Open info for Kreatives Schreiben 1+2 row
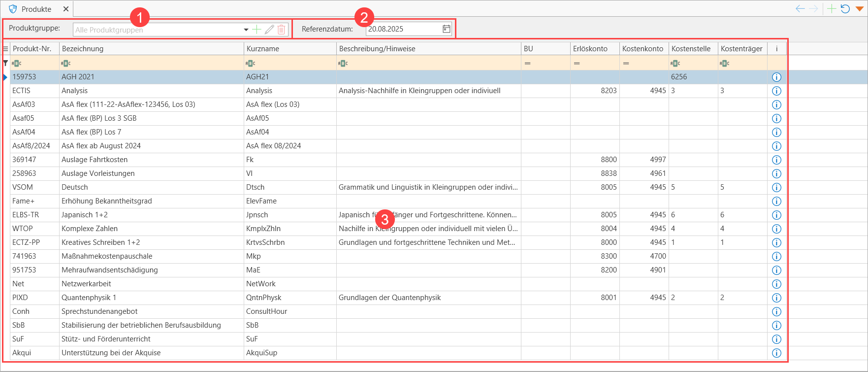Viewport: 868px width, 372px height. pyautogui.click(x=777, y=242)
